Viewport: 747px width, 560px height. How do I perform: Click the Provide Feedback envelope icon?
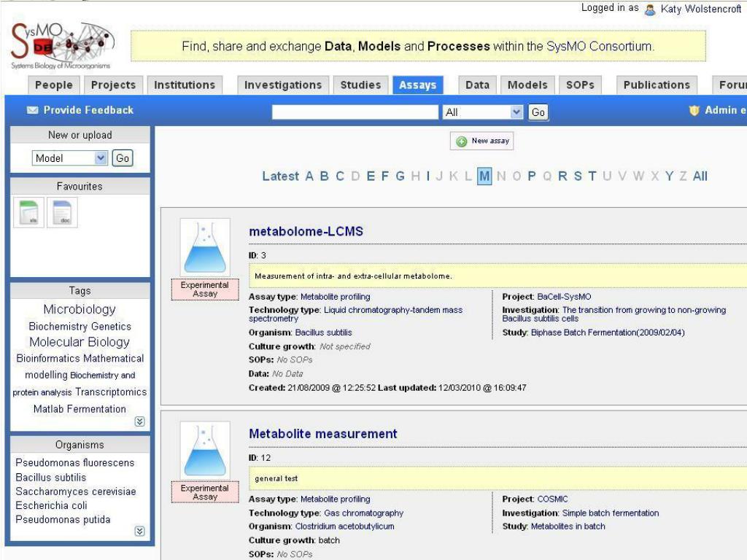tap(32, 110)
